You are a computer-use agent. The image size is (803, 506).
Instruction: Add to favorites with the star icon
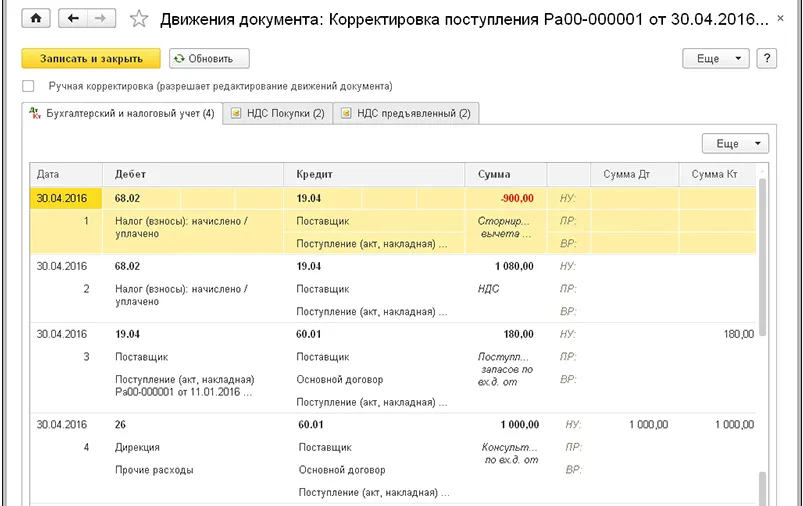click(x=139, y=19)
